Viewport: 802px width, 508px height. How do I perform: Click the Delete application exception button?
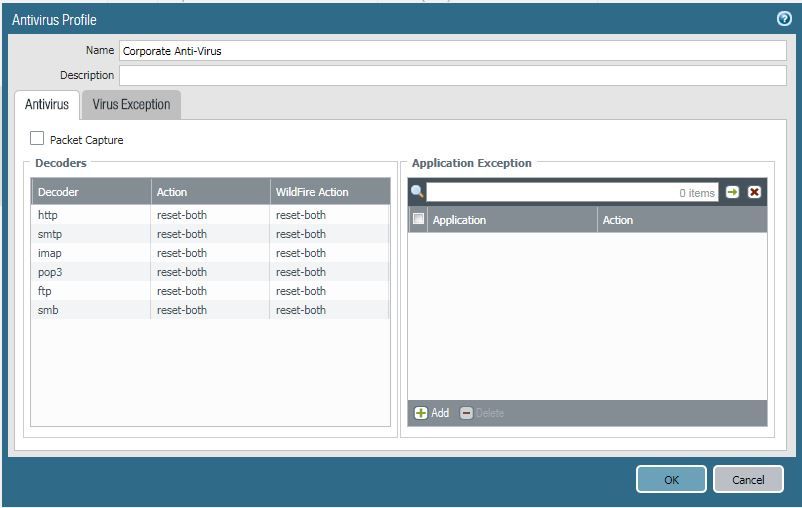[x=482, y=413]
